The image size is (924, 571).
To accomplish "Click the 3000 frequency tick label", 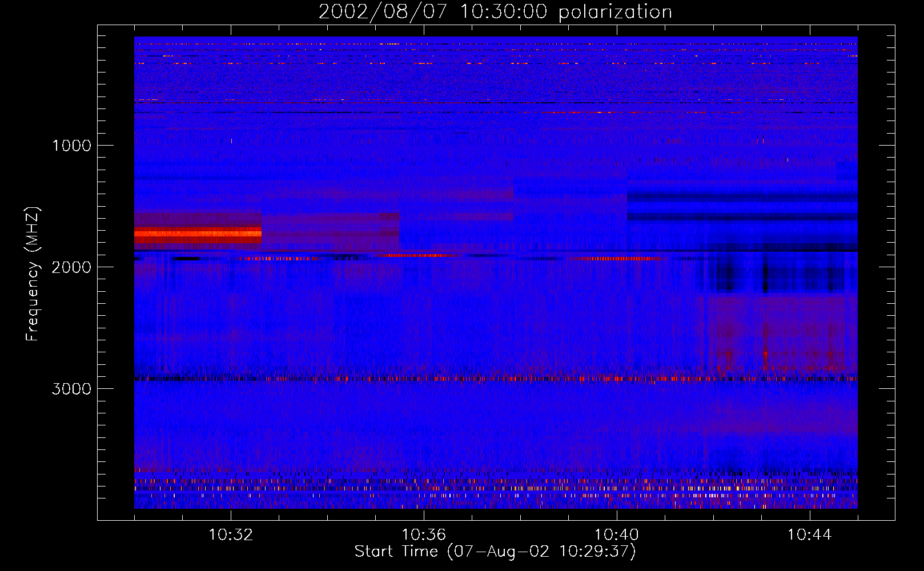I will [x=71, y=389].
